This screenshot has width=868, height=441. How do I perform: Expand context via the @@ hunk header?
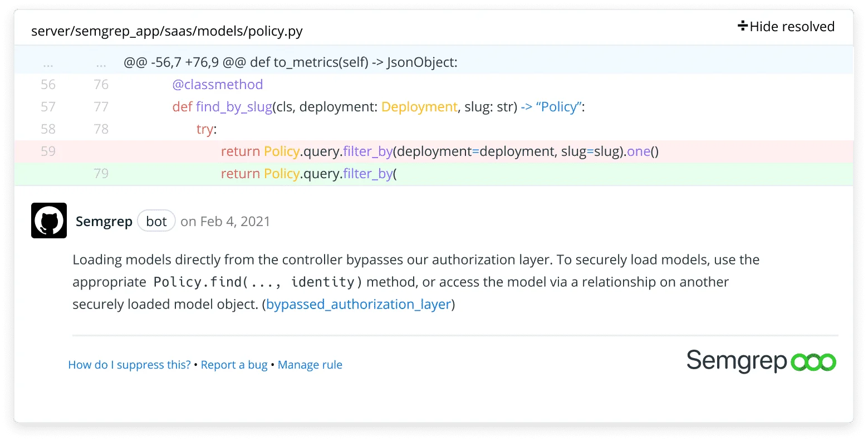pos(290,62)
